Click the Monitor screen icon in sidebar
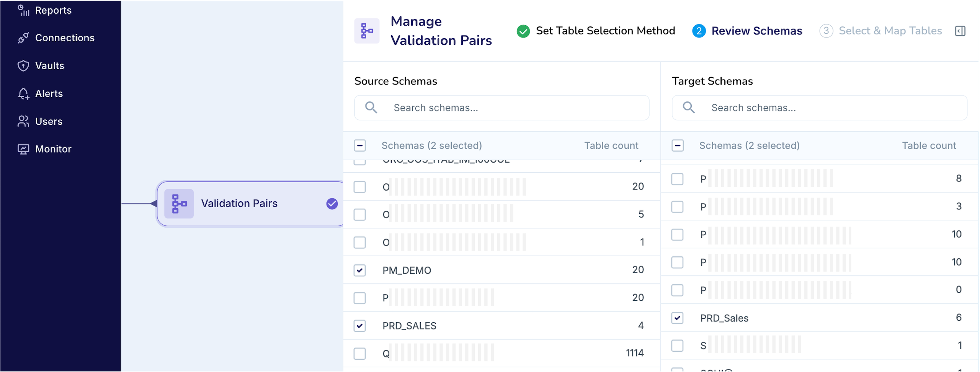 click(x=23, y=149)
